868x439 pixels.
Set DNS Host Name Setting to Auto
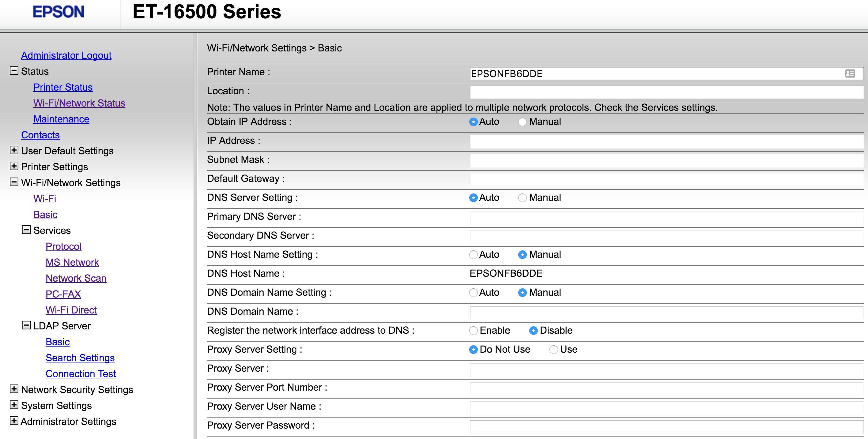(474, 255)
